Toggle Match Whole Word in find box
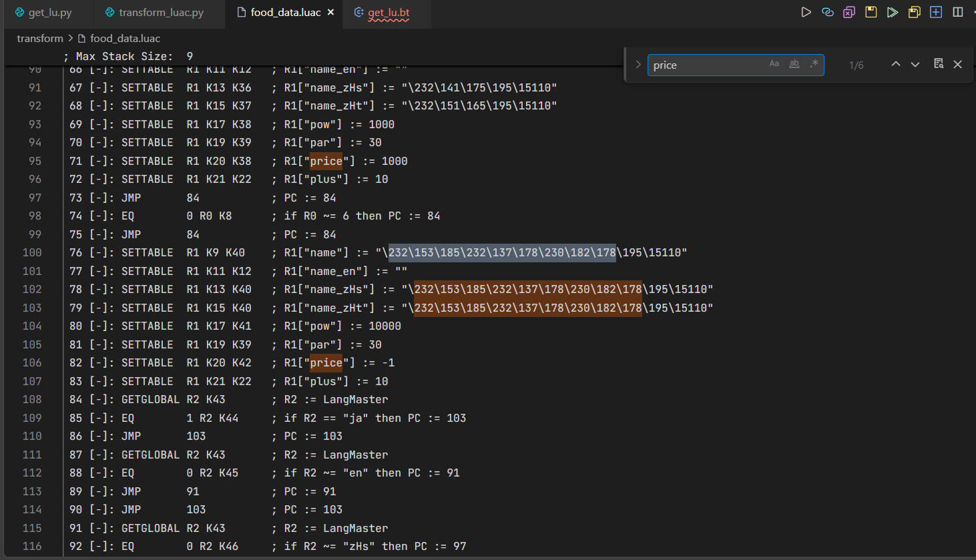The image size is (976, 560). [794, 64]
